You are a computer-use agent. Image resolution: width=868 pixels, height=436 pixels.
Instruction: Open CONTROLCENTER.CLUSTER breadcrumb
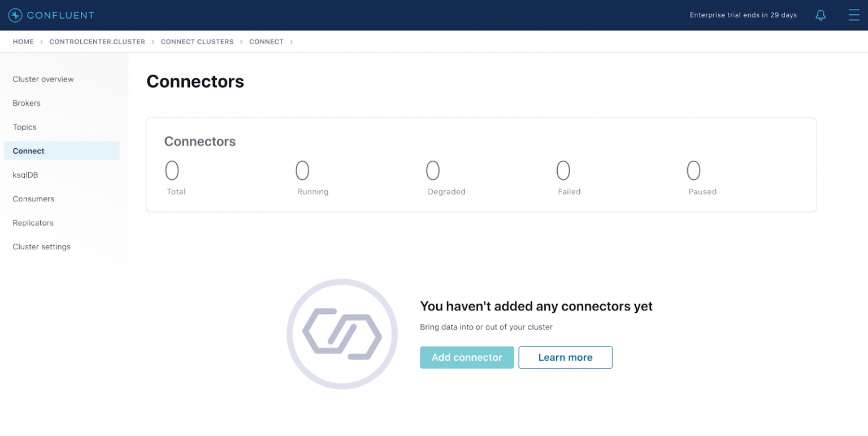click(x=97, y=42)
